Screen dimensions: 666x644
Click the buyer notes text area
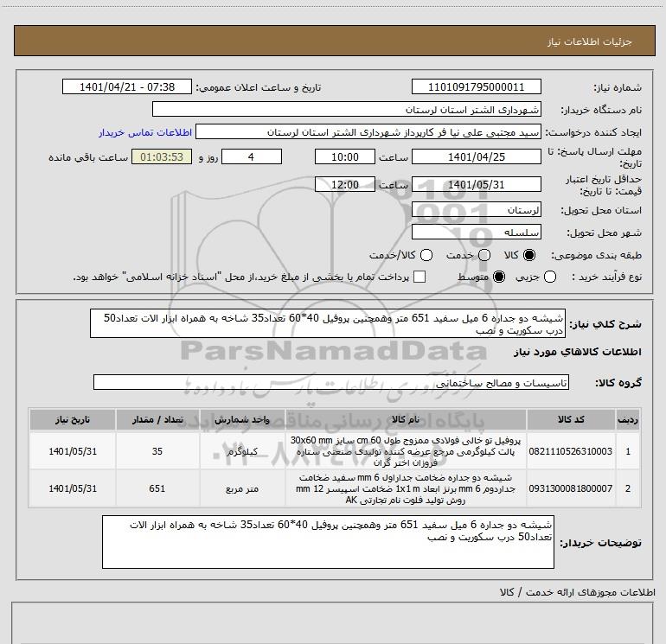tap(328, 542)
